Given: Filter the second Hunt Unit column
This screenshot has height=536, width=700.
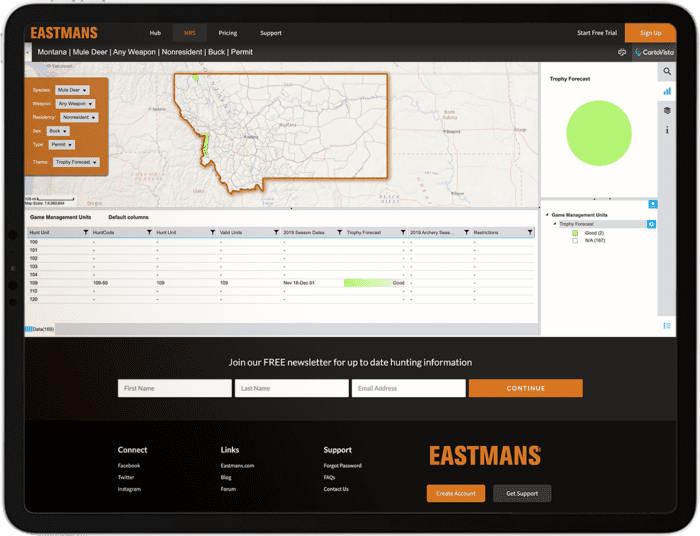Looking at the screenshot, I should [x=212, y=233].
